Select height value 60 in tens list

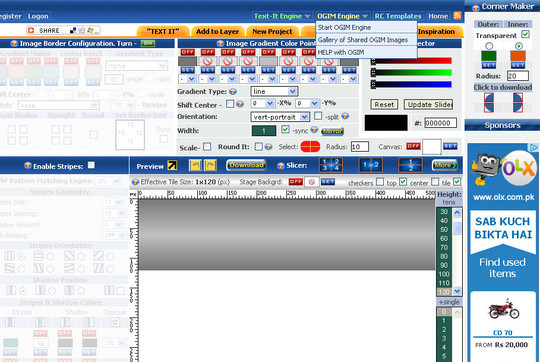(x=444, y=238)
